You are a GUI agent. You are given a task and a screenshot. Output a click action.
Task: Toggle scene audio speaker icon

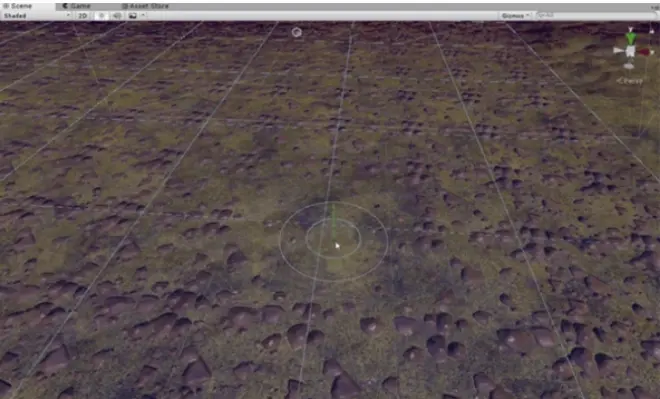(x=117, y=16)
